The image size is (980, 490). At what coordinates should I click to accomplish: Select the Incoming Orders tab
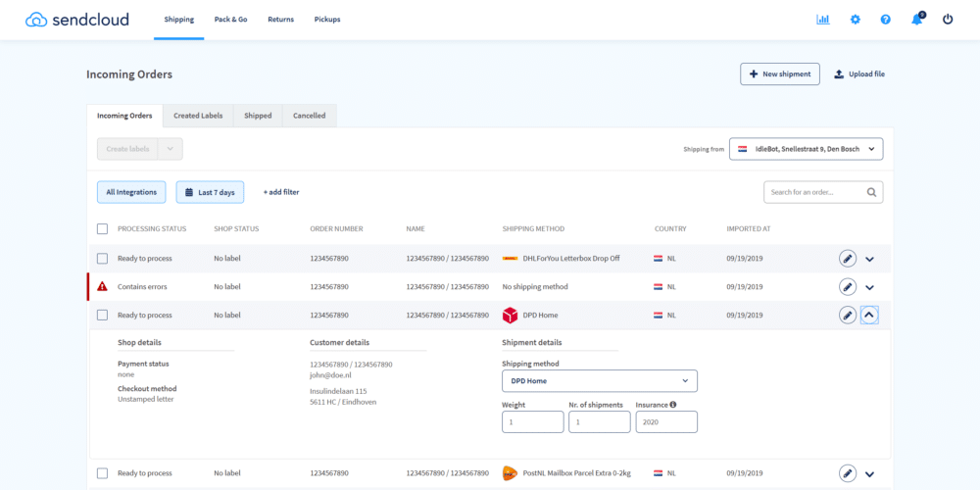(x=124, y=116)
